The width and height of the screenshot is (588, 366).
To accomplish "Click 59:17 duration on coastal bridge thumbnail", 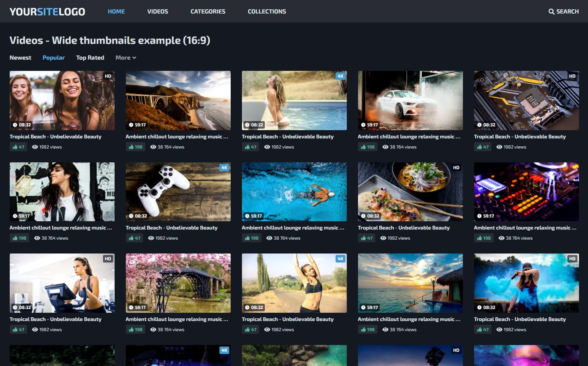I will click(x=137, y=125).
